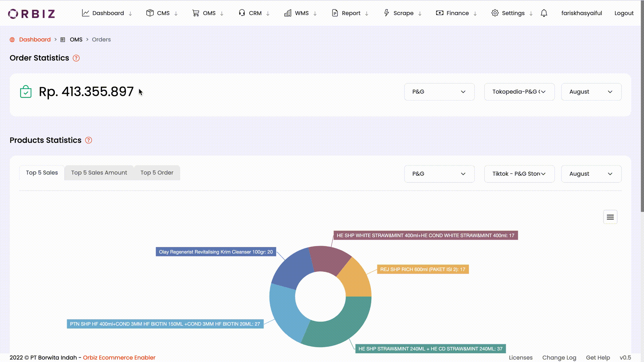Expand the Tiktok - P&G Store dropdown
644x362 pixels.
click(x=519, y=174)
